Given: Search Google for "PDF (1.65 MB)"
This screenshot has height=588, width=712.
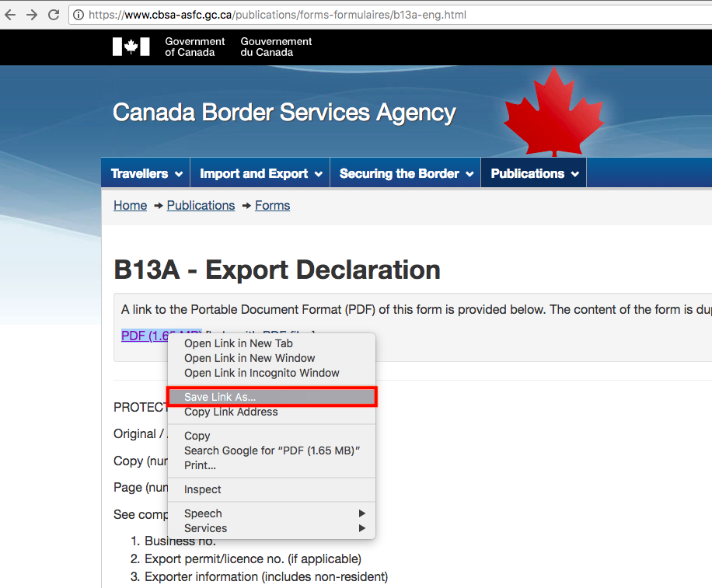Looking at the screenshot, I should tap(271, 451).
